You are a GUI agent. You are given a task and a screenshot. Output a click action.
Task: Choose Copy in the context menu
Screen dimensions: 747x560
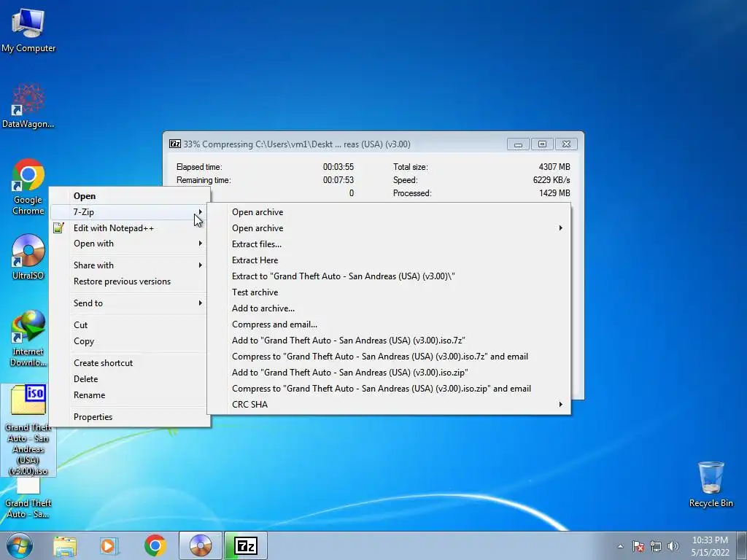(x=128, y=341)
